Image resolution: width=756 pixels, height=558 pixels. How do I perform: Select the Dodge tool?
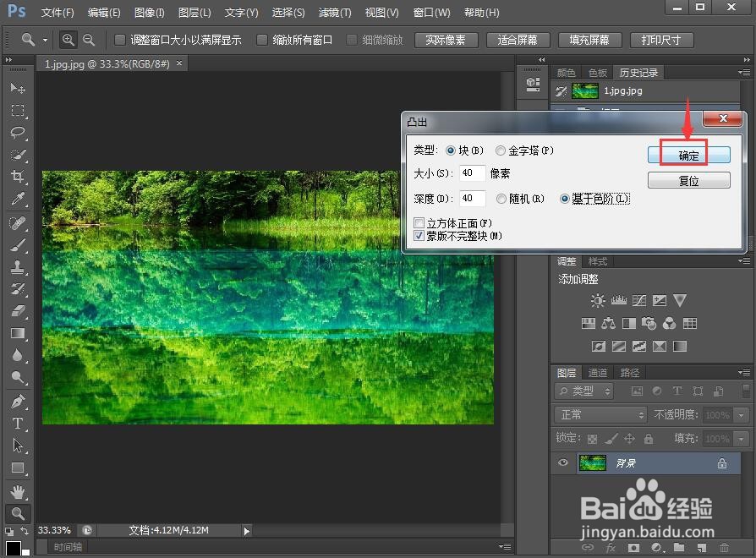coord(18,377)
